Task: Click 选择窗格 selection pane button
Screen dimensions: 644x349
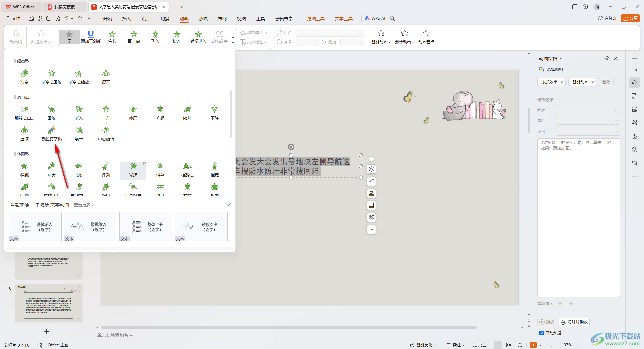Action: point(551,69)
